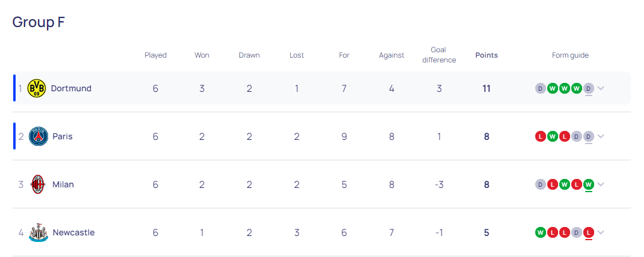
Task: Click the Form guide column header
Action: [570, 55]
